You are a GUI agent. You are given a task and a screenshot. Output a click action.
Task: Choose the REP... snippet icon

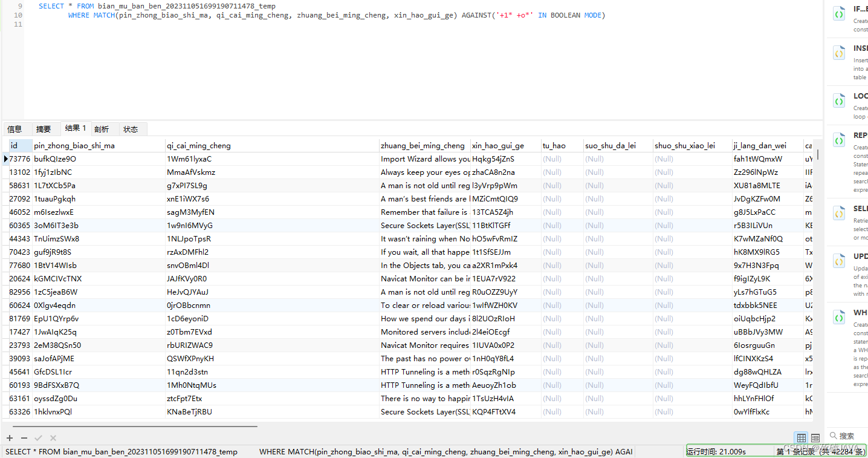tap(839, 140)
